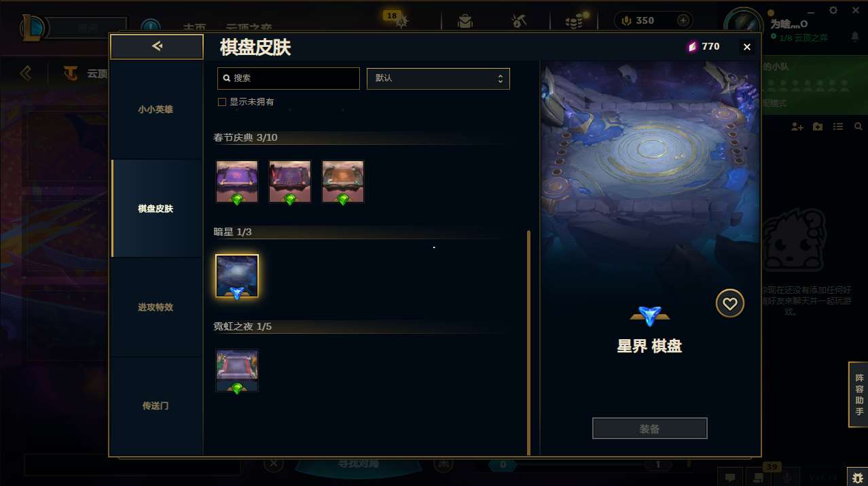Click the search magnifier icon

(227, 78)
